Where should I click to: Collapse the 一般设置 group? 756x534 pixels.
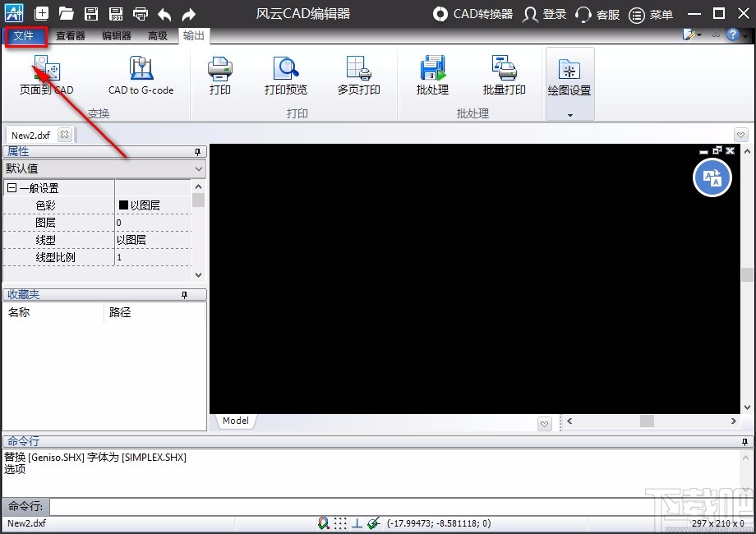[12, 188]
